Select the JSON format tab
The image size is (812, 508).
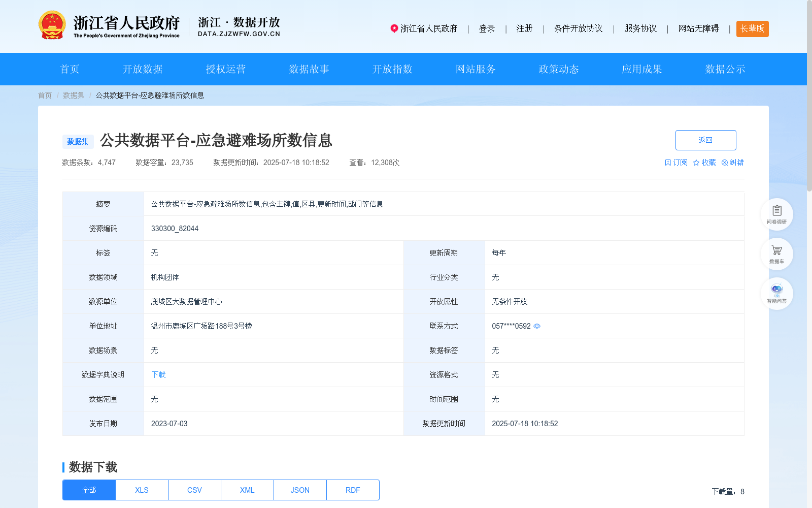pyautogui.click(x=299, y=490)
